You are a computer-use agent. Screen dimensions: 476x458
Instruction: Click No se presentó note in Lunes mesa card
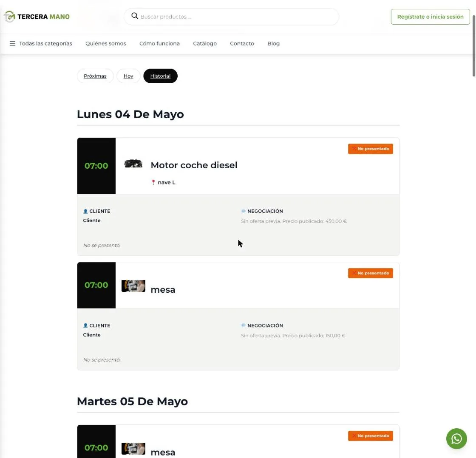pyautogui.click(x=102, y=360)
